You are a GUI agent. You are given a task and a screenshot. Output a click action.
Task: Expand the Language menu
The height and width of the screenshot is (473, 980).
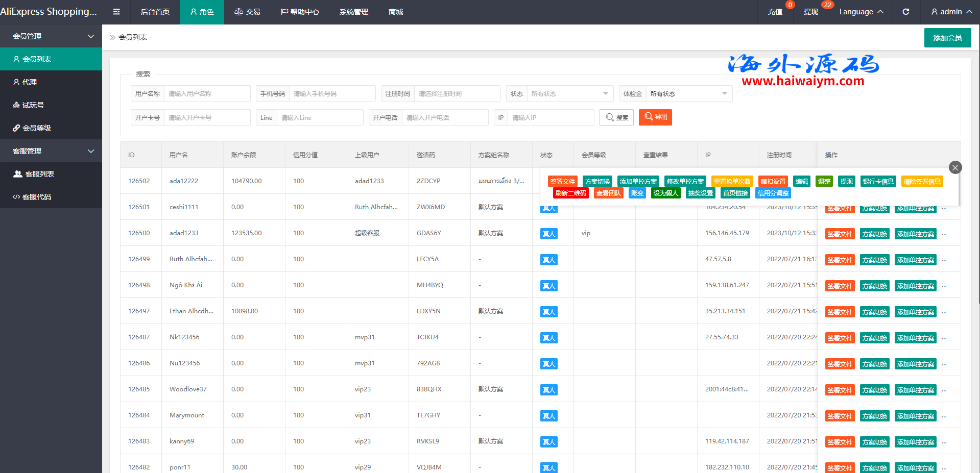tap(861, 12)
